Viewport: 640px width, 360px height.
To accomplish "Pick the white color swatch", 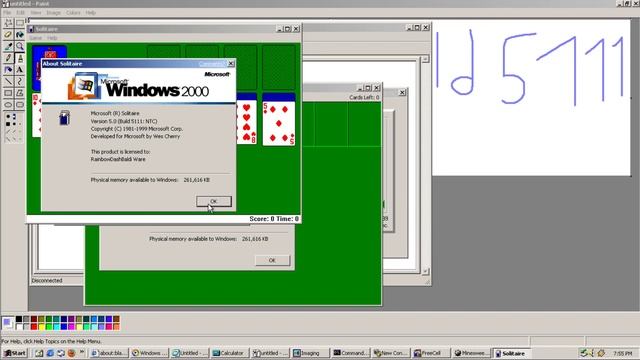I will (x=19, y=327).
